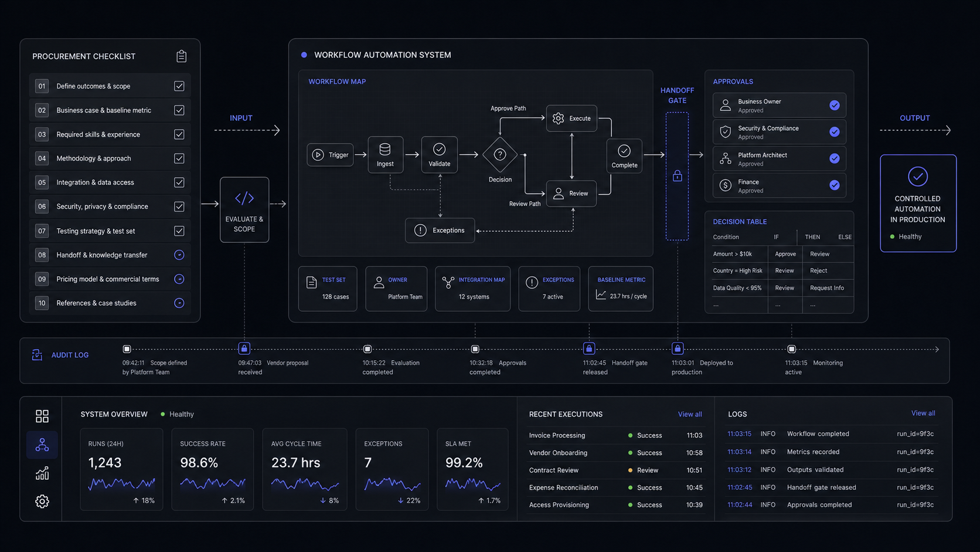
Task: Select the Trigger play node
Action: coord(330,155)
